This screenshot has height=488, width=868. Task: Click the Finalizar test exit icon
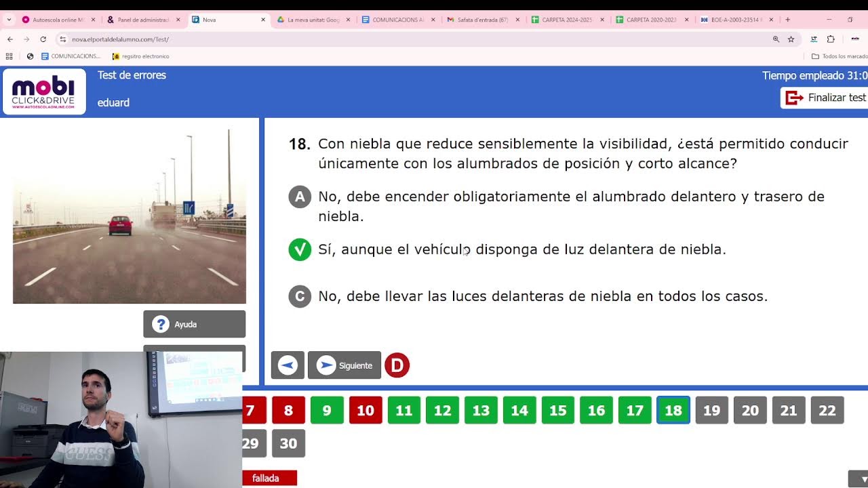tap(794, 98)
